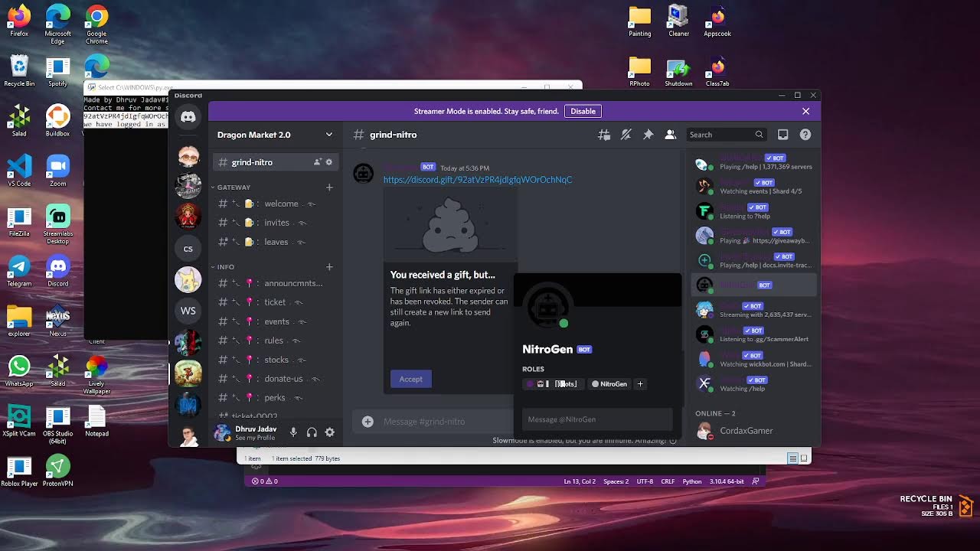Add a channel to the GATEWAY category
The height and width of the screenshot is (551, 980).
point(329,187)
